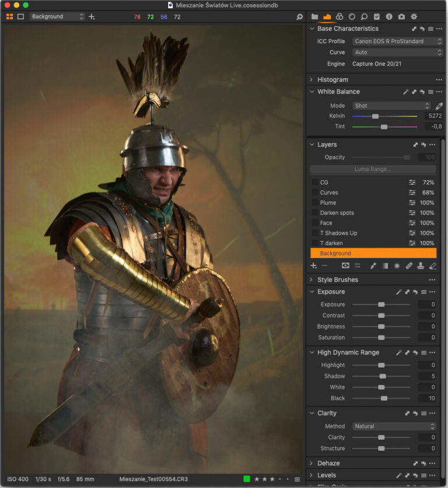Open the White Balance Mode dropdown
The width and height of the screenshot is (448, 488).
[x=391, y=106]
